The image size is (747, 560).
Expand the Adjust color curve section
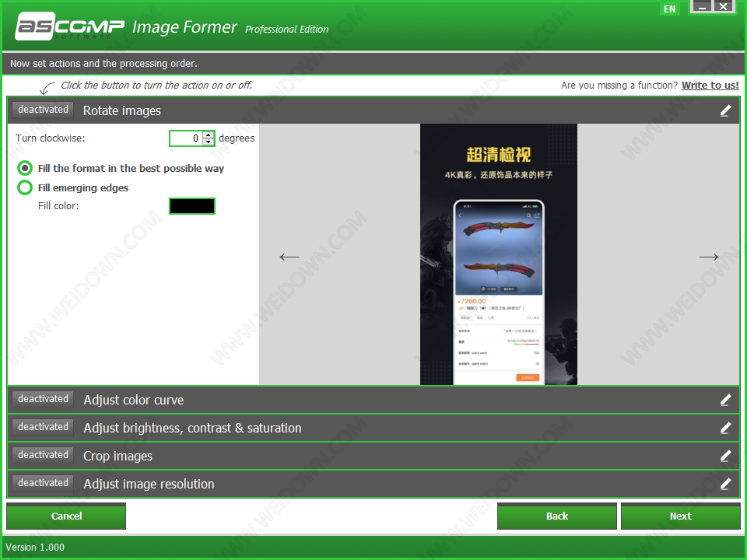[x=373, y=400]
